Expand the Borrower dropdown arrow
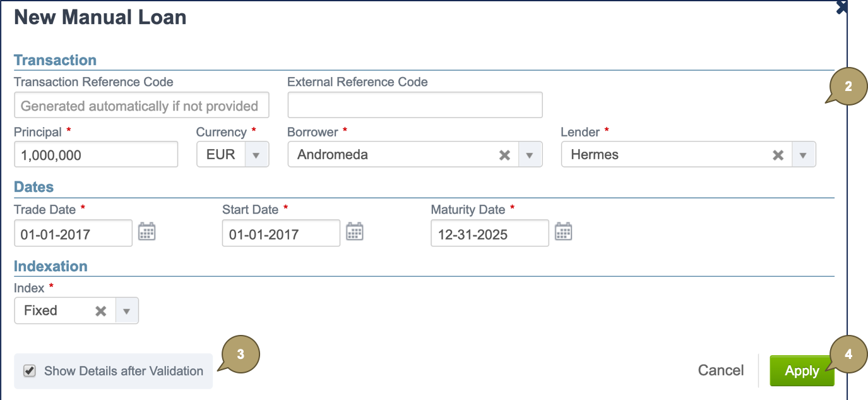 530,155
